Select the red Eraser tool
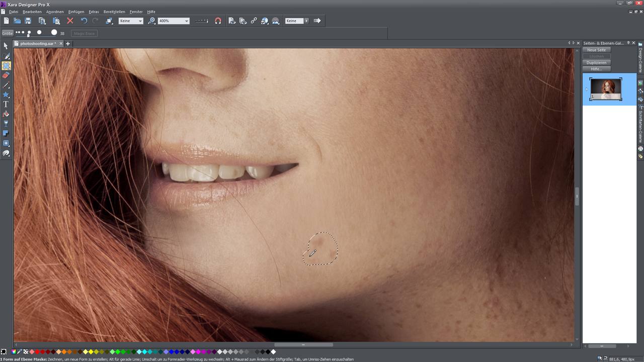Viewport: 644px width, 362px height. point(6,75)
